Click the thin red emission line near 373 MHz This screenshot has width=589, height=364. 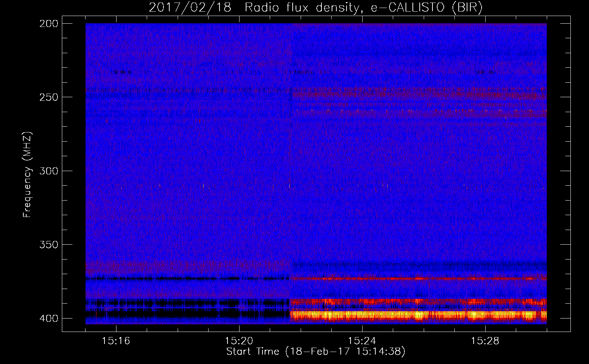[418, 278]
